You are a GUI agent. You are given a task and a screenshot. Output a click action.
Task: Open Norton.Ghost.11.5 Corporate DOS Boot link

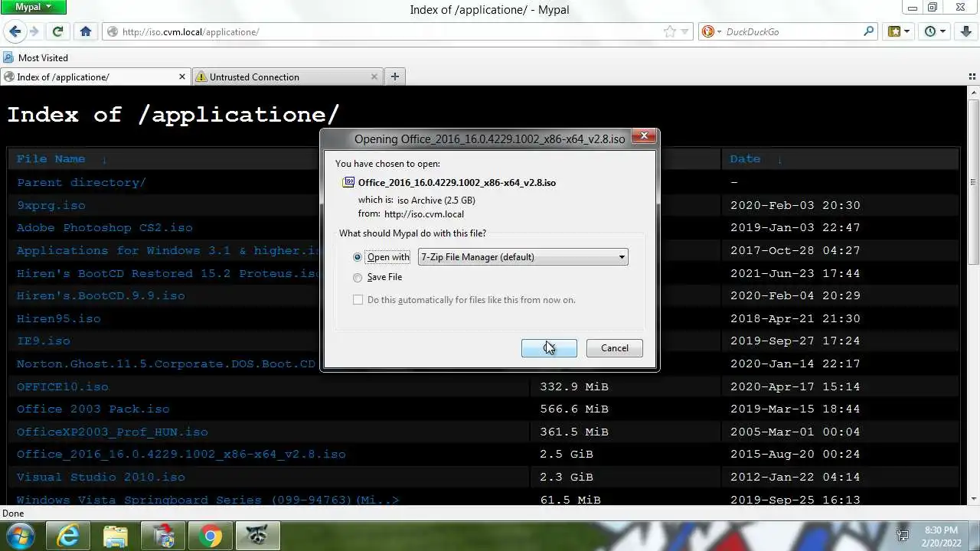pos(166,364)
